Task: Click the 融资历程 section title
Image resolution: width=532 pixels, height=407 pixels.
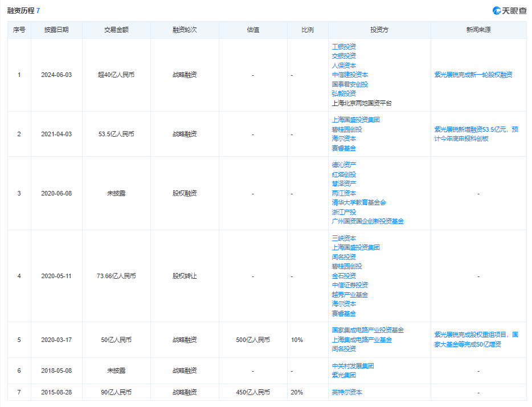Action: pos(20,11)
